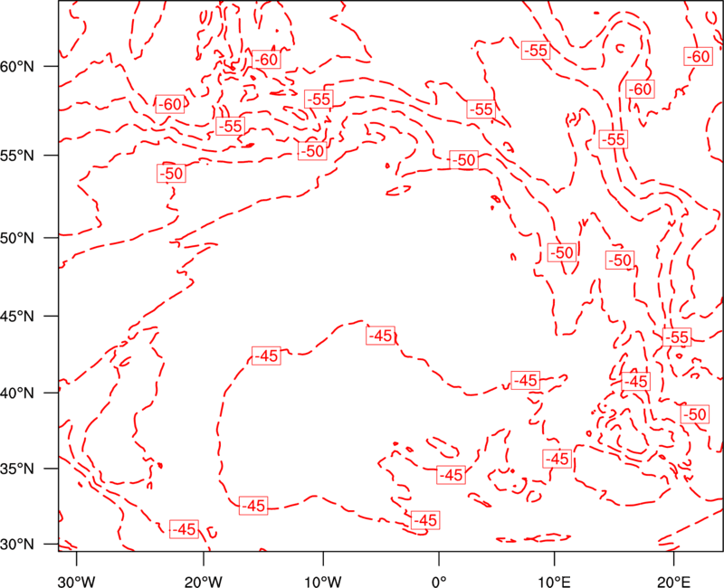Click the -50 contour label near 54°N, 22°W
The width and height of the screenshot is (724, 588).
[x=171, y=174]
